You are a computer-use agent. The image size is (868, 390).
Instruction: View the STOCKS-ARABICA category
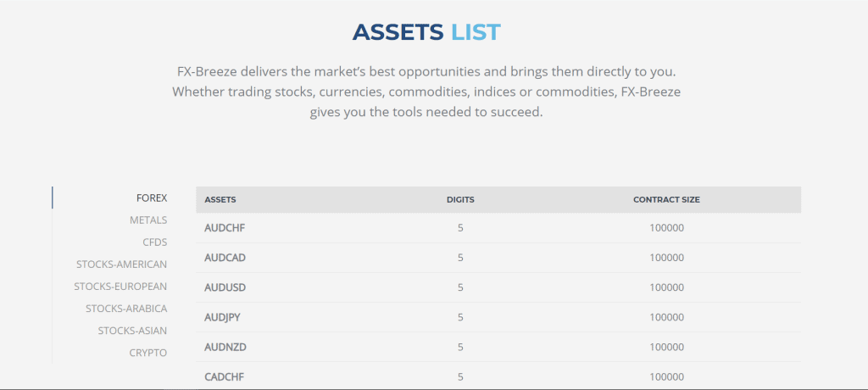(126, 309)
